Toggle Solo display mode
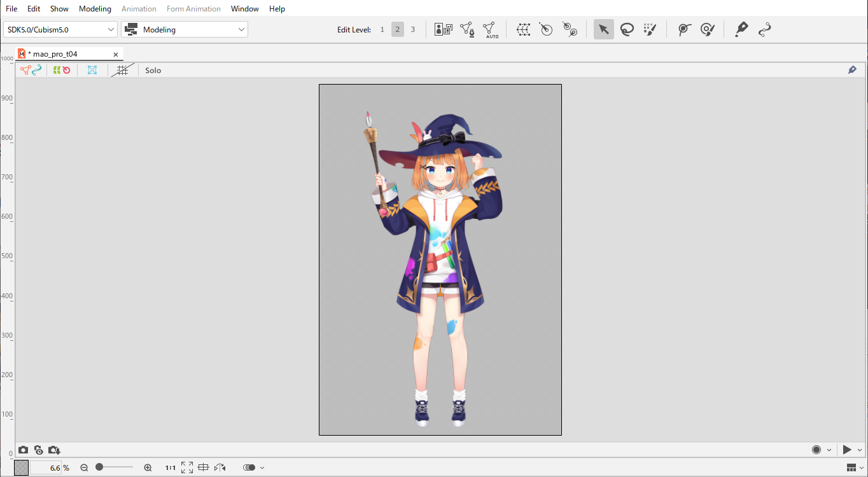Image resolution: width=868 pixels, height=477 pixels. pyautogui.click(x=153, y=71)
